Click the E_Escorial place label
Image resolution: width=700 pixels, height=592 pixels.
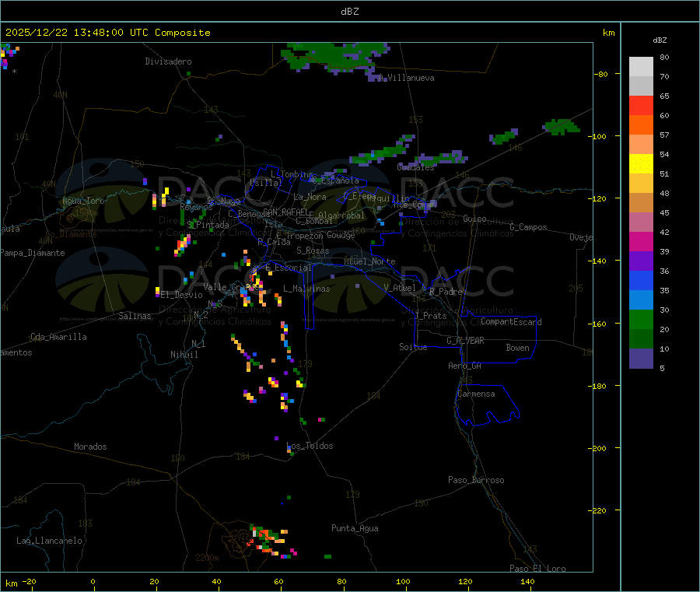pyautogui.click(x=289, y=268)
